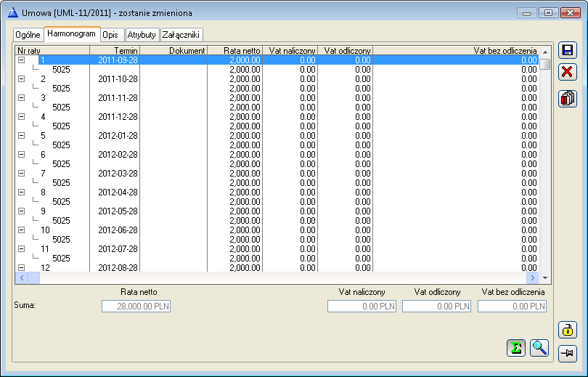Collapse installment 2 tree node
Screen dimensions: 588x377
click(21, 78)
